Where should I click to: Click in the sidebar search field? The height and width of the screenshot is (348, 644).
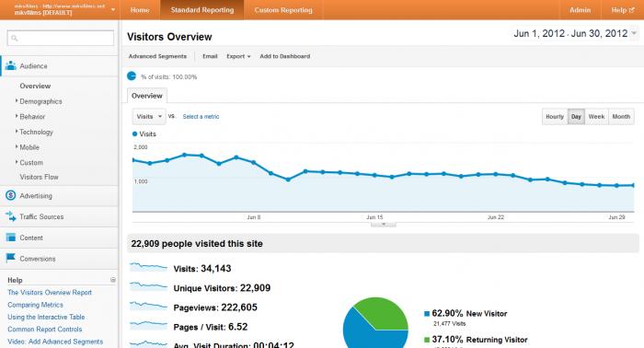click(61, 39)
